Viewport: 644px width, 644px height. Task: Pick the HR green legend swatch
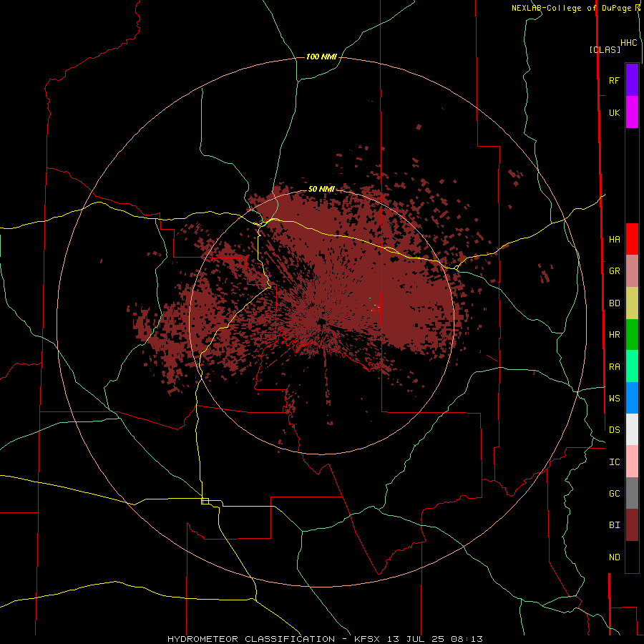pos(632,335)
